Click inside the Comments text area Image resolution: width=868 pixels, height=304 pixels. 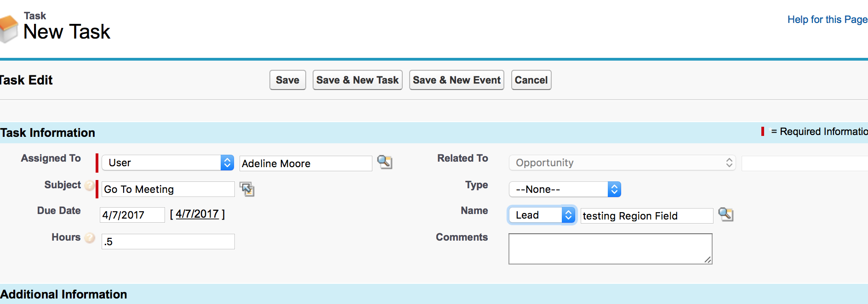pyautogui.click(x=610, y=249)
